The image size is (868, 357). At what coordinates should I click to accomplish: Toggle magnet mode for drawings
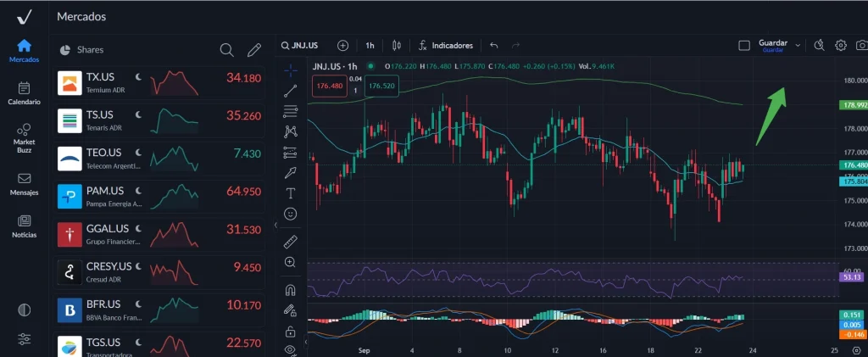[x=291, y=288]
